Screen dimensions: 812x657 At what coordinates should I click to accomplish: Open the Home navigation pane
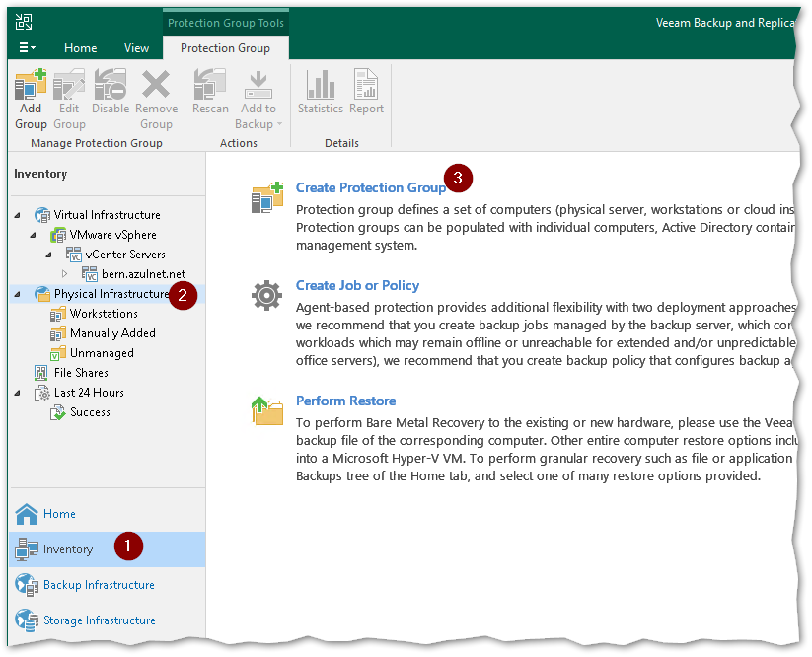[59, 514]
